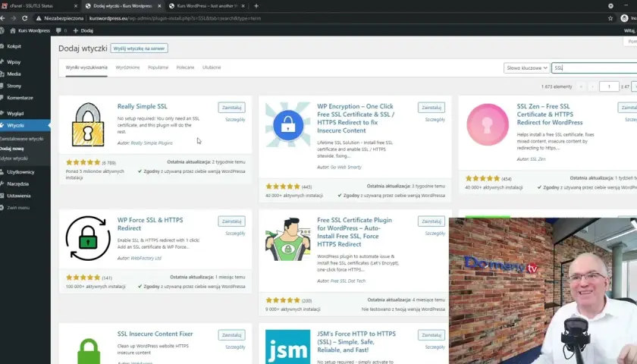This screenshot has width=637, height=364.
Task: Switch to Ulubione tab
Action: (x=212, y=67)
